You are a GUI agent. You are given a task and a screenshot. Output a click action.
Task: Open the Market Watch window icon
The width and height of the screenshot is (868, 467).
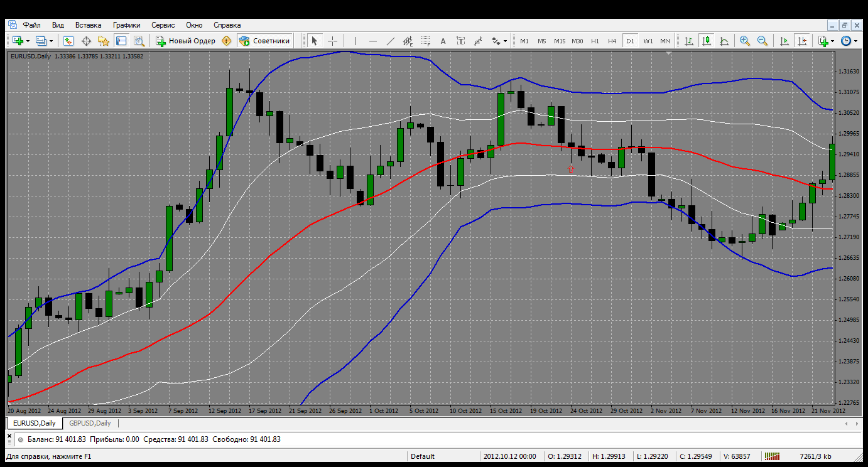pyautogui.click(x=68, y=41)
